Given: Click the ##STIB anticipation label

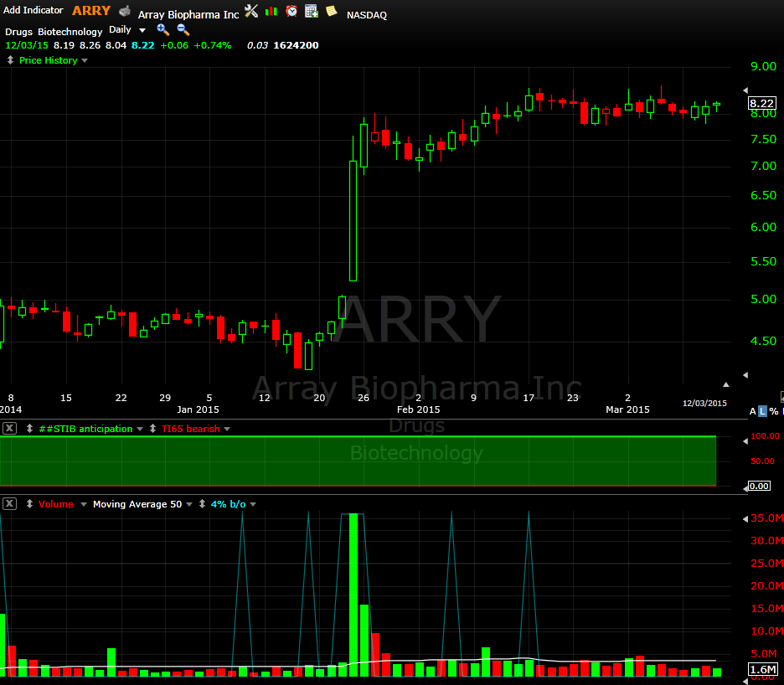Looking at the screenshot, I should point(85,429).
